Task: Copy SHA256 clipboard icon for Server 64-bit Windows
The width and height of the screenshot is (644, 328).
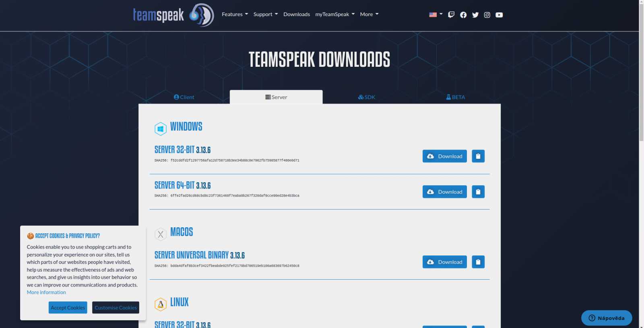Action: click(478, 192)
